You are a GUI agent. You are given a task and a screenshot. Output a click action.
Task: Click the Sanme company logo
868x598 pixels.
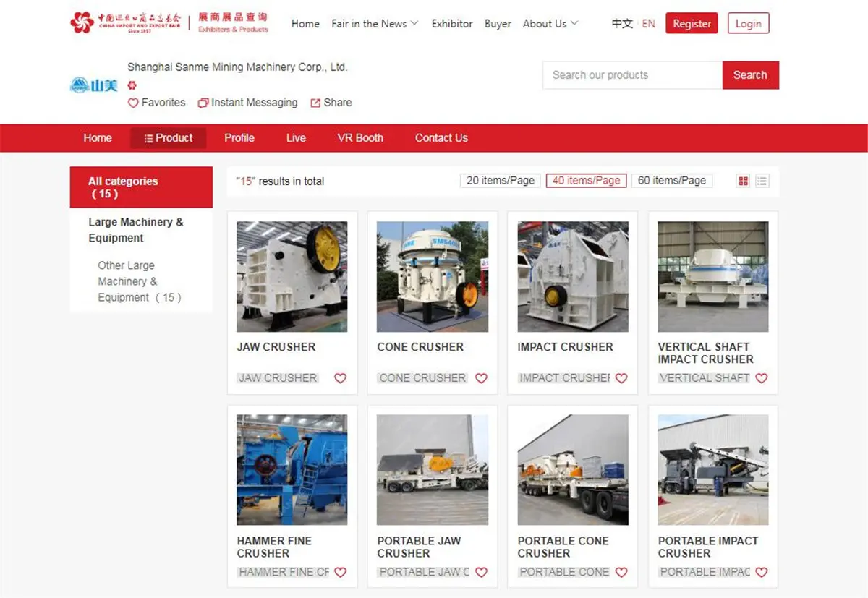(x=94, y=85)
